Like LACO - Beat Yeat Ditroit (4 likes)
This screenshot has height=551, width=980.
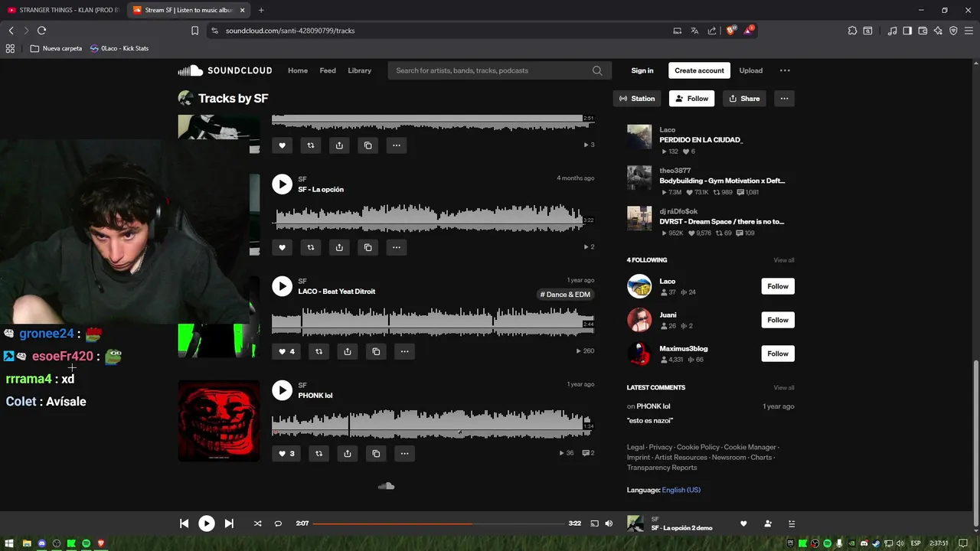click(x=286, y=351)
